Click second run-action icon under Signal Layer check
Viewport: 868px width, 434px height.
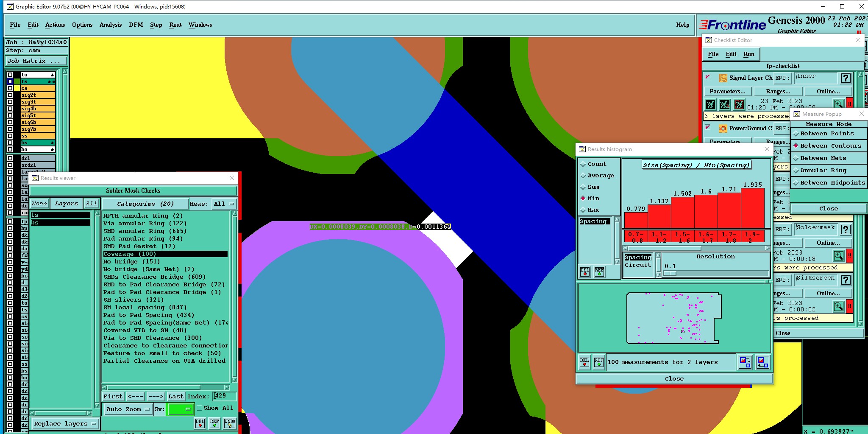(725, 104)
